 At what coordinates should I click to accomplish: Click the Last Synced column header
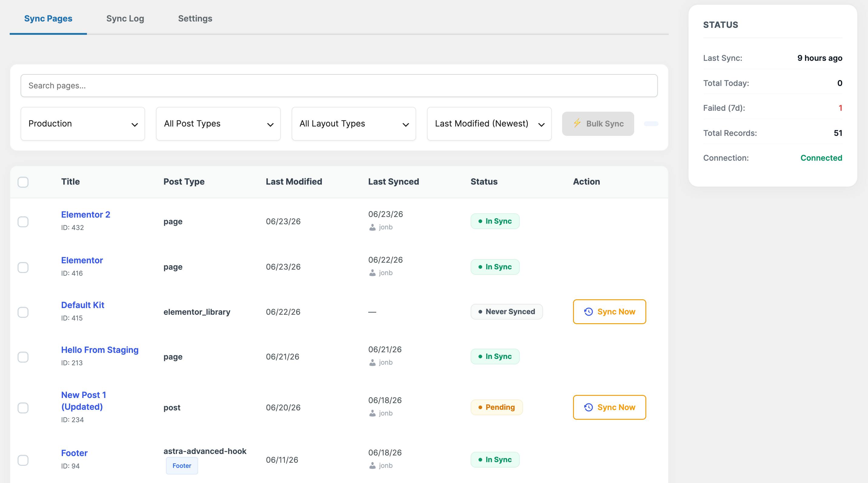click(393, 182)
